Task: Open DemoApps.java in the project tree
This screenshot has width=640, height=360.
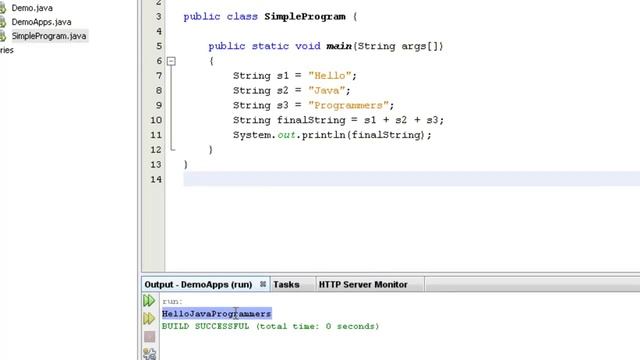Action: pos(41,22)
